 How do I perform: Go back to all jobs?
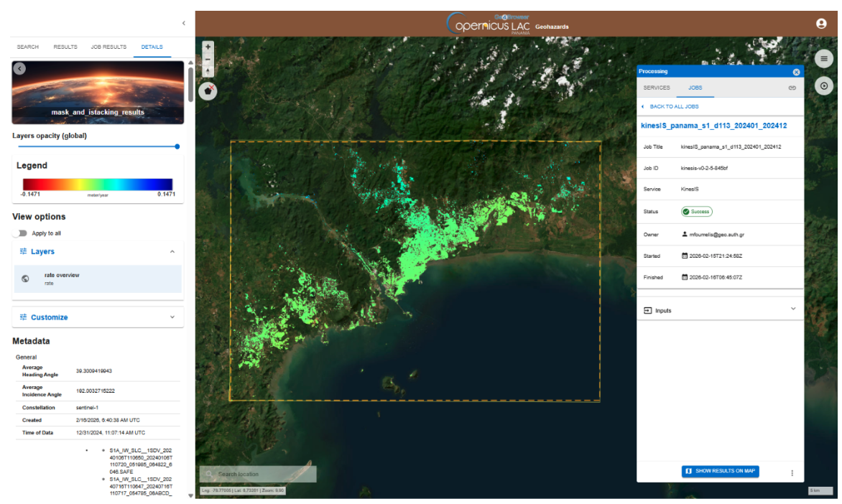pyautogui.click(x=673, y=106)
